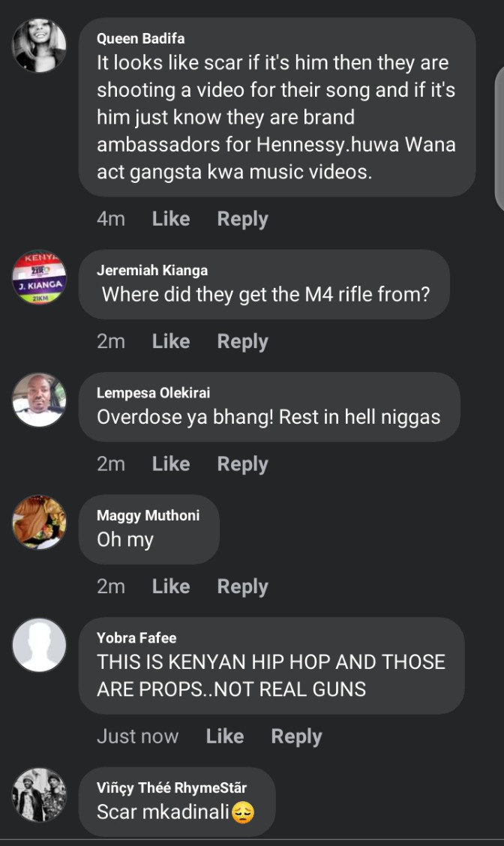Like Yobra Fafee's comment
This screenshot has width=504, height=846.
click(225, 736)
